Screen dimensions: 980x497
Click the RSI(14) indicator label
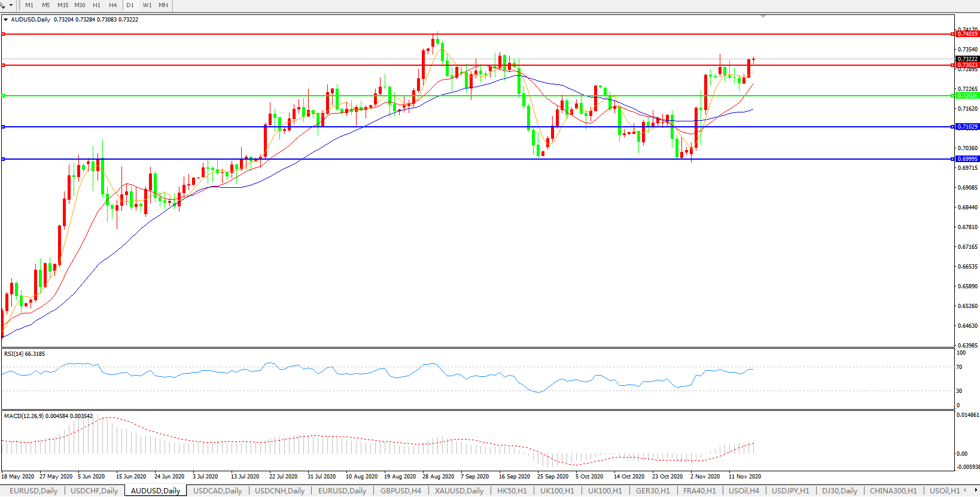click(x=24, y=354)
